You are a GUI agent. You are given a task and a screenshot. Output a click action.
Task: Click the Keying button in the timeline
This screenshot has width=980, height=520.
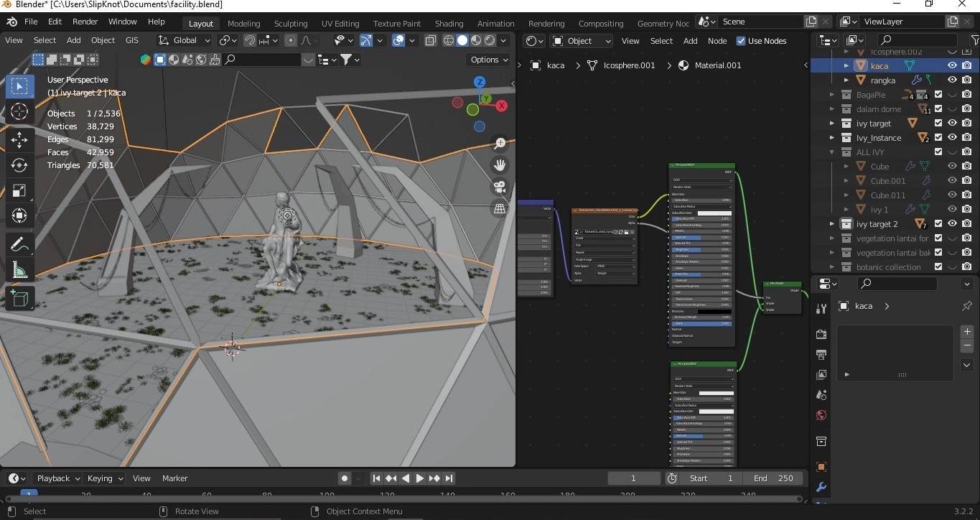click(104, 478)
